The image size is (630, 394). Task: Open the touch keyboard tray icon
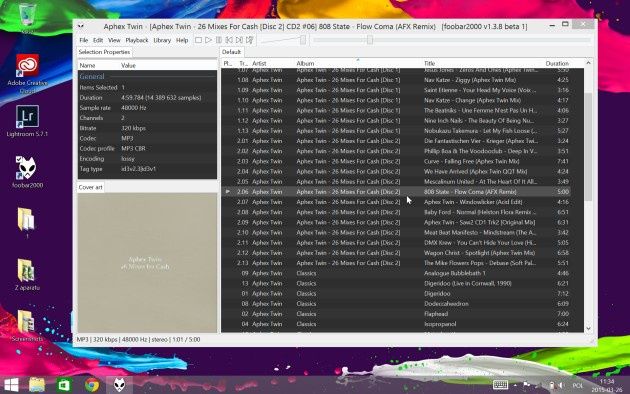point(501,385)
